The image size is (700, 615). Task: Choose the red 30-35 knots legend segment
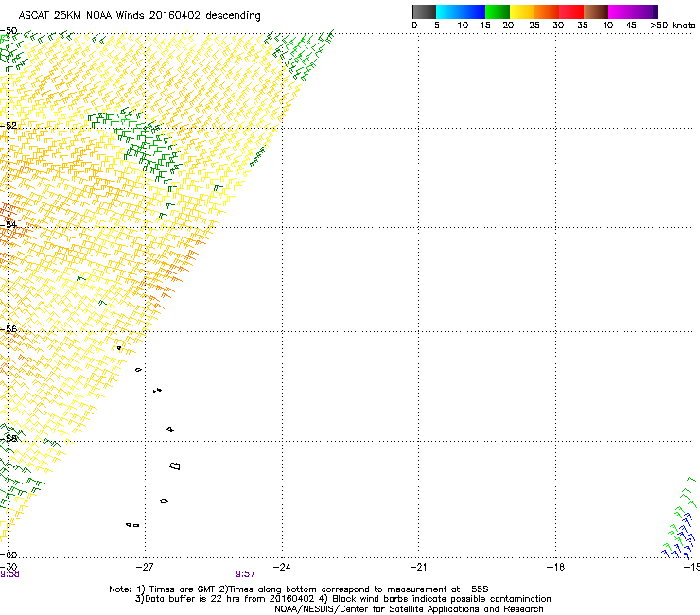571,11
